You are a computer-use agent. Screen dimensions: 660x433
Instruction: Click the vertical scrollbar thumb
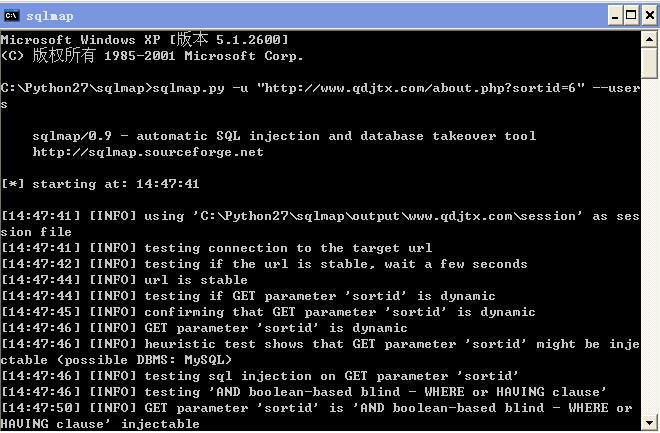click(x=649, y=63)
